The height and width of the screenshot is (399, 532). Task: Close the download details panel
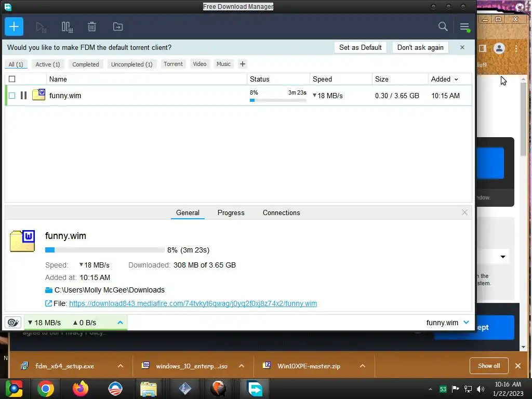pyautogui.click(x=464, y=212)
